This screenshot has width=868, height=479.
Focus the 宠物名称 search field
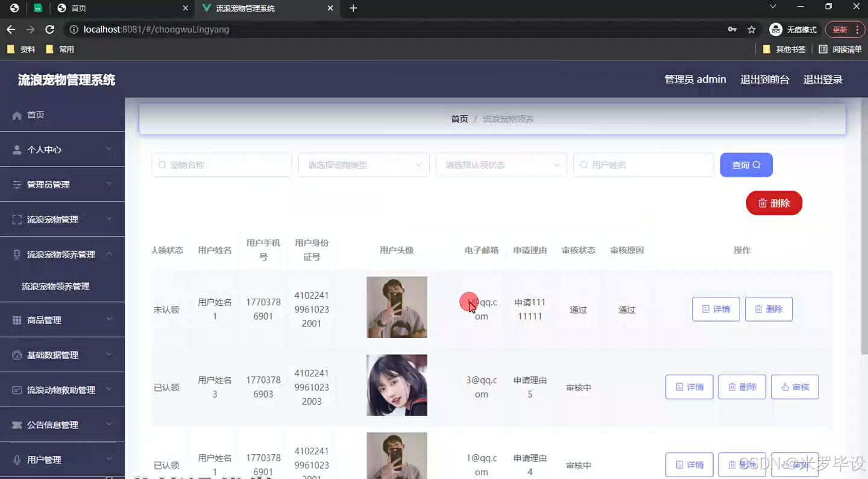(222, 165)
